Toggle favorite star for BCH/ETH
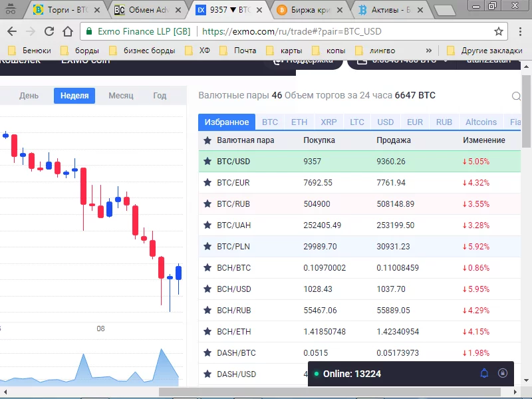The height and width of the screenshot is (399, 532). 207,331
